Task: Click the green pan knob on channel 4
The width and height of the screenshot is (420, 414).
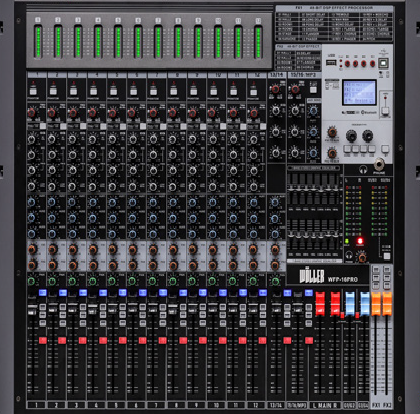Action: click(x=92, y=281)
